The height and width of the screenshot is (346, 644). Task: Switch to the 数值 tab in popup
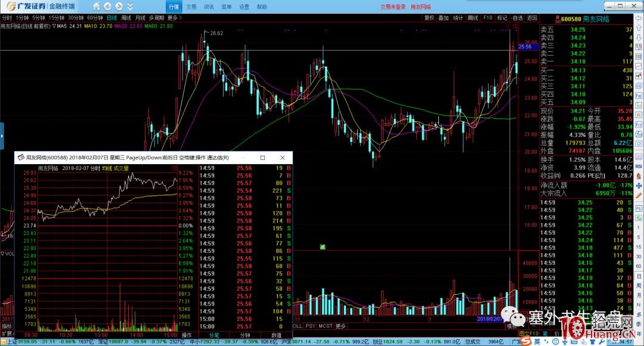[277, 335]
